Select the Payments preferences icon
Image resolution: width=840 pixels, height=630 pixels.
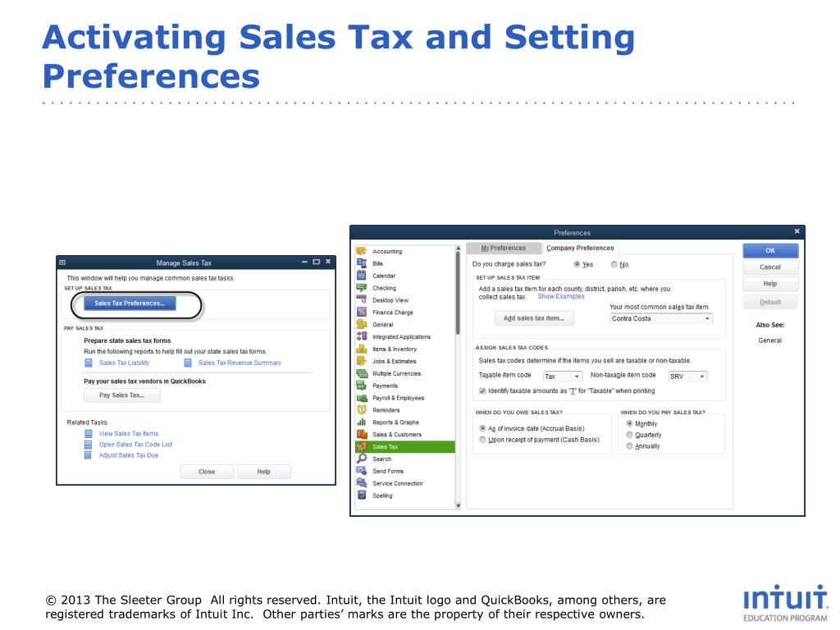click(x=362, y=386)
